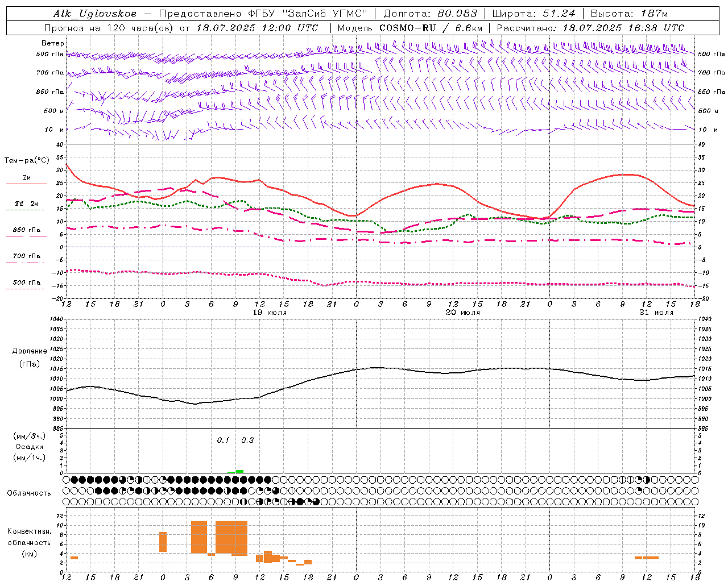Select the "2м" temperature legend entry

(27, 178)
